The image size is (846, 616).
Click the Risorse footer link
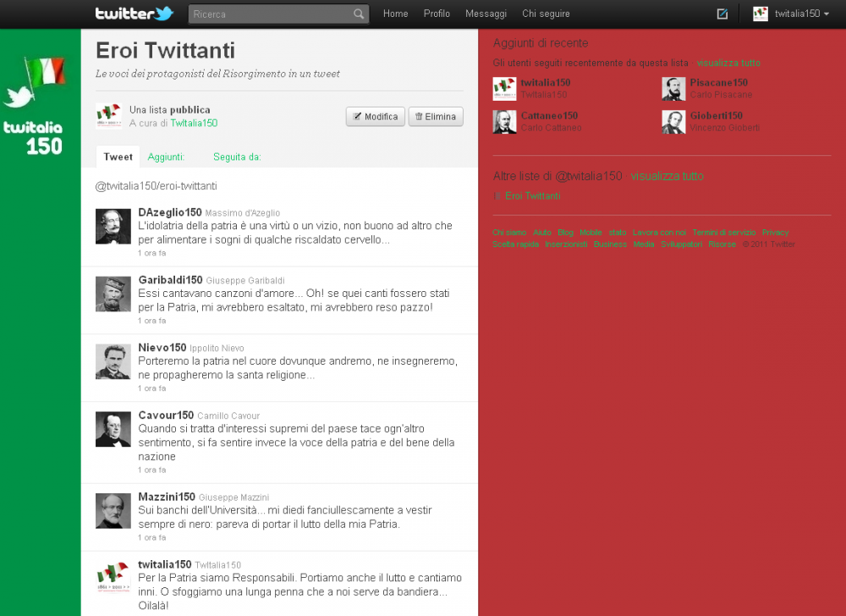(722, 245)
